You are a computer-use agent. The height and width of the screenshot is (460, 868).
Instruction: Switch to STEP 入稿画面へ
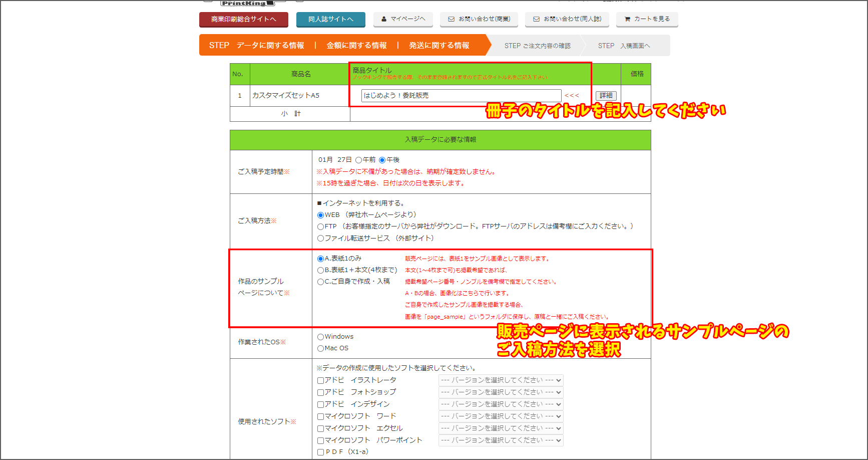tap(624, 45)
